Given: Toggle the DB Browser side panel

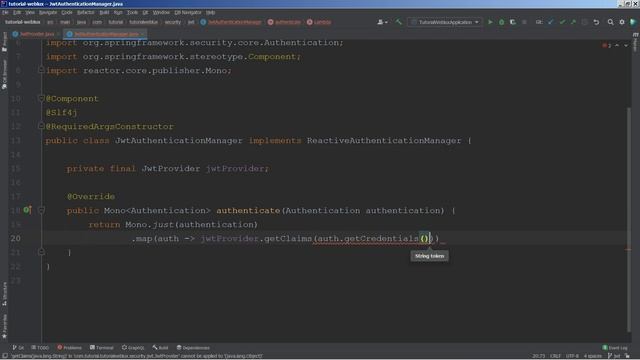Looking at the screenshot, I should [4, 75].
